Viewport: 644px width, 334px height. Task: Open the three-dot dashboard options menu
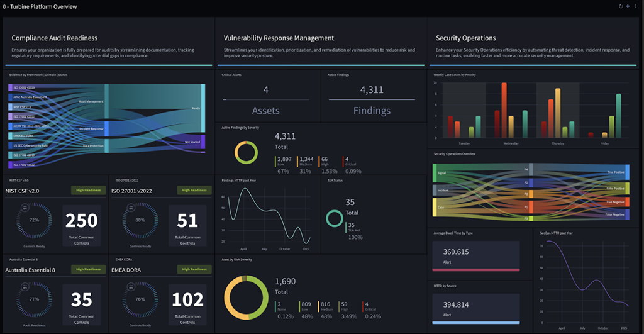tap(636, 6)
